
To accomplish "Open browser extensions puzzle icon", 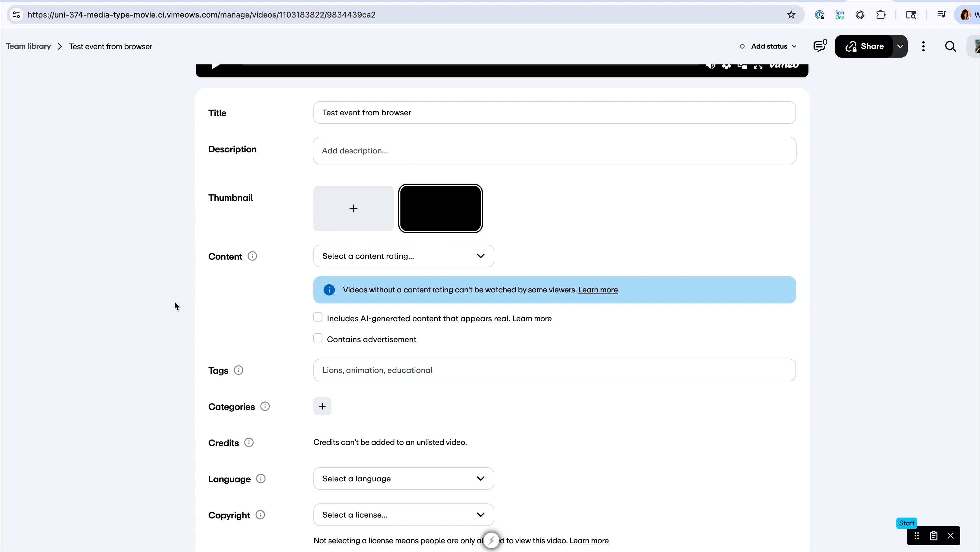I will (x=881, y=15).
